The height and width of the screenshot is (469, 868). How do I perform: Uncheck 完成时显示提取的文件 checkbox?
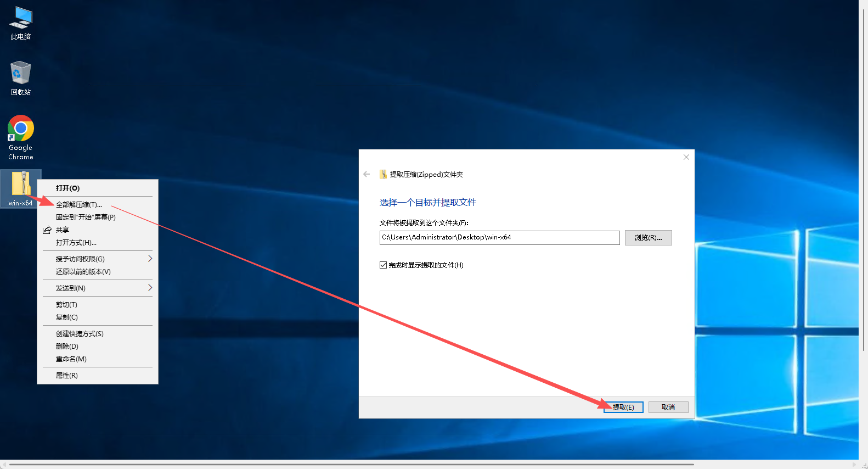coord(383,265)
